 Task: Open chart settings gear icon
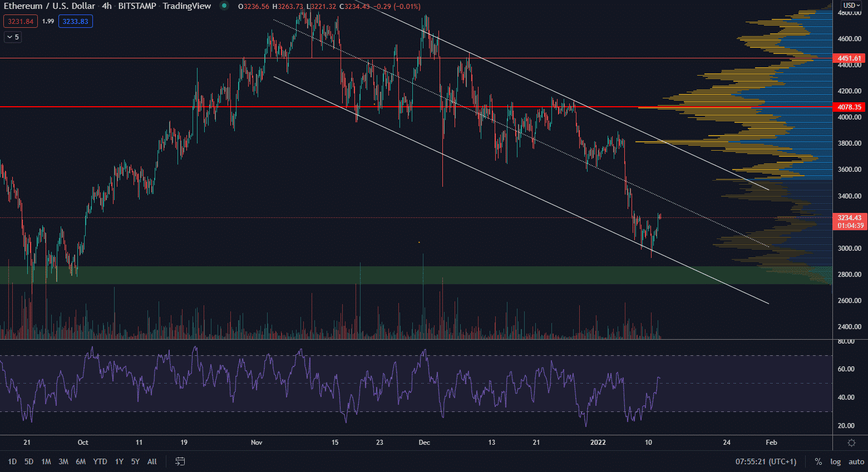[x=851, y=443]
